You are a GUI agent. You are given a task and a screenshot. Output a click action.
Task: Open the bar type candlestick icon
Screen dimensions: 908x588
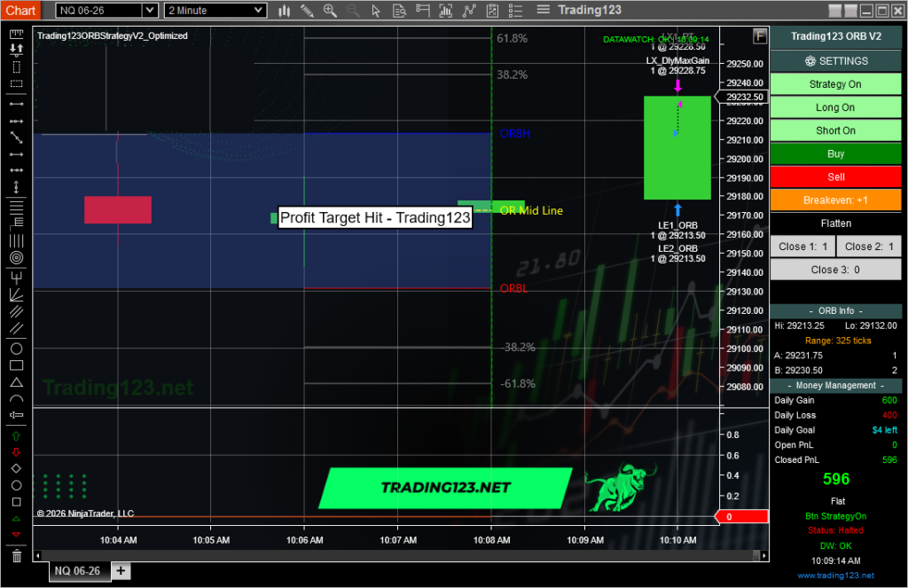click(284, 11)
